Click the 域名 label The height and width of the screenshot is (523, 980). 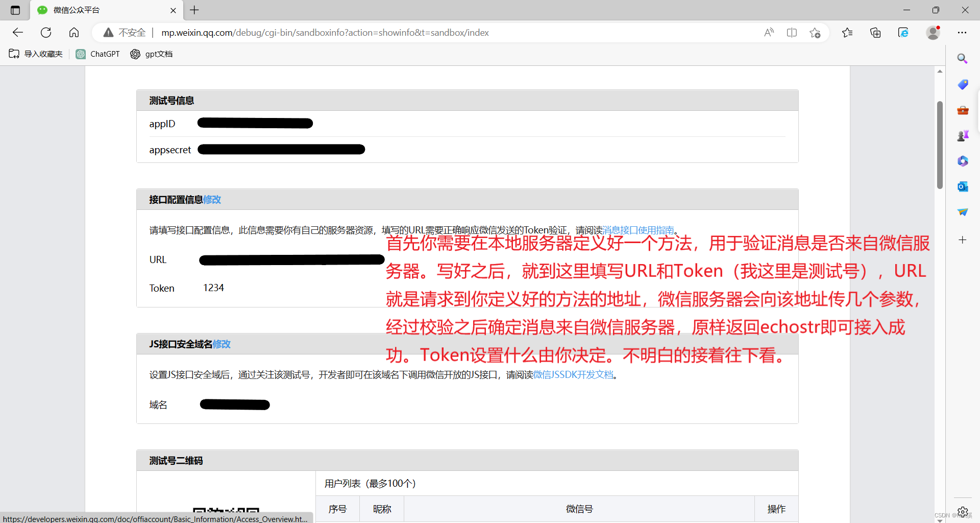coord(158,405)
